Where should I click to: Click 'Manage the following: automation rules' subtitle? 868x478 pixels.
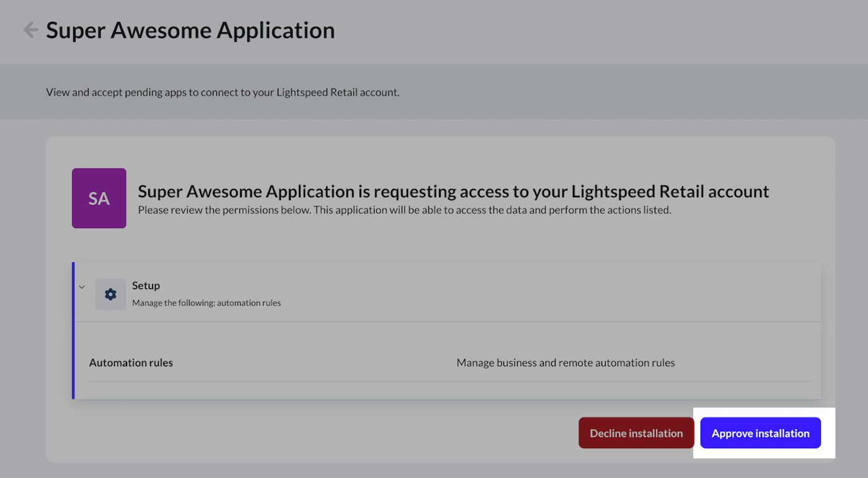[206, 303]
